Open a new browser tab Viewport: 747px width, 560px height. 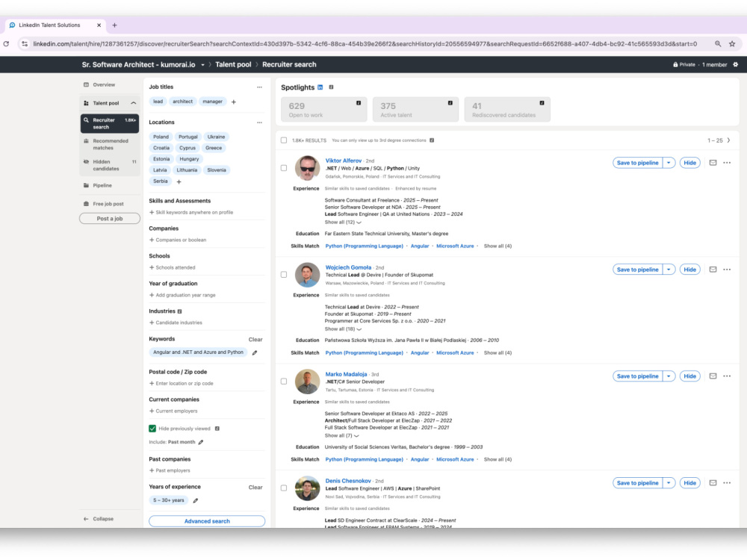coord(114,25)
